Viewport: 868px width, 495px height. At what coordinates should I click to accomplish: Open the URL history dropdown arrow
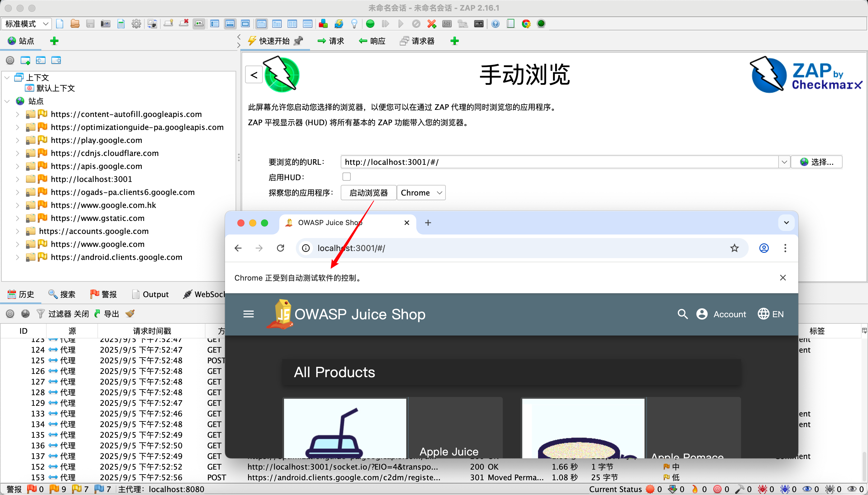[x=784, y=162]
